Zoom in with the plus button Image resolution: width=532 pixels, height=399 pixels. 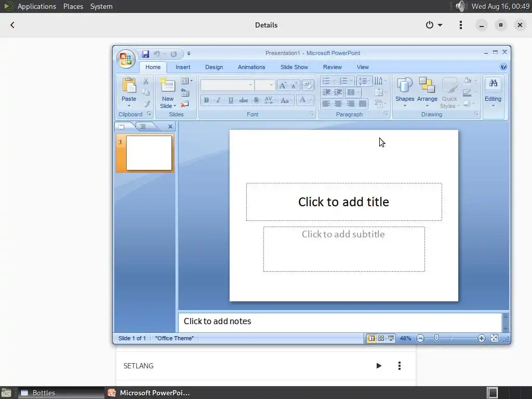481,338
